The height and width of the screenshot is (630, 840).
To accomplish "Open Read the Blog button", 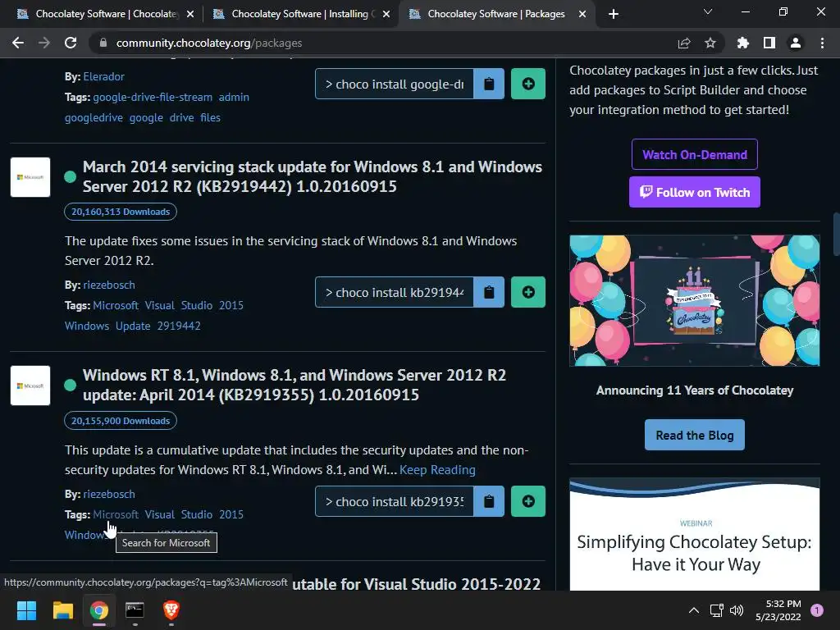I will point(694,435).
